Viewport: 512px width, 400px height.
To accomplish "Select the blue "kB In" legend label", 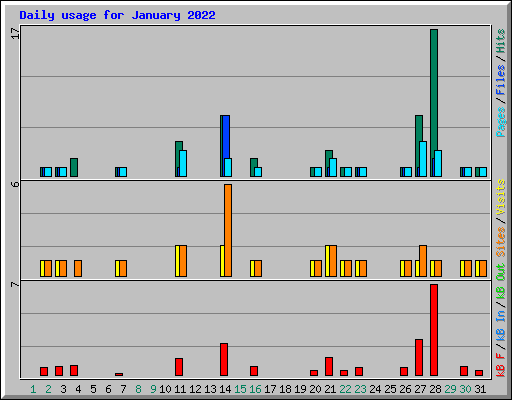I will 500,325.
